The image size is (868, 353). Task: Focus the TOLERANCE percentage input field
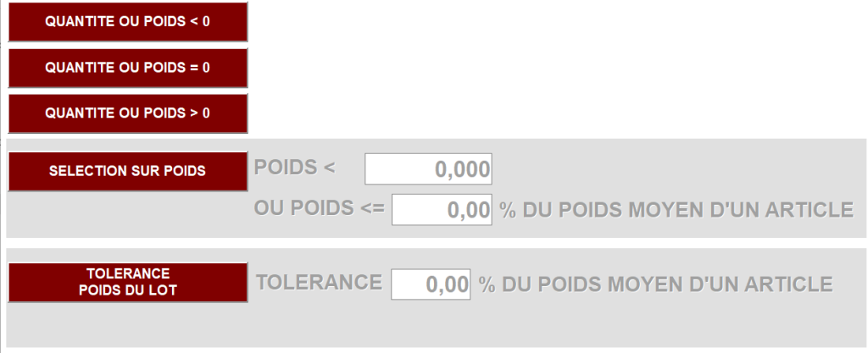pyautogui.click(x=431, y=284)
